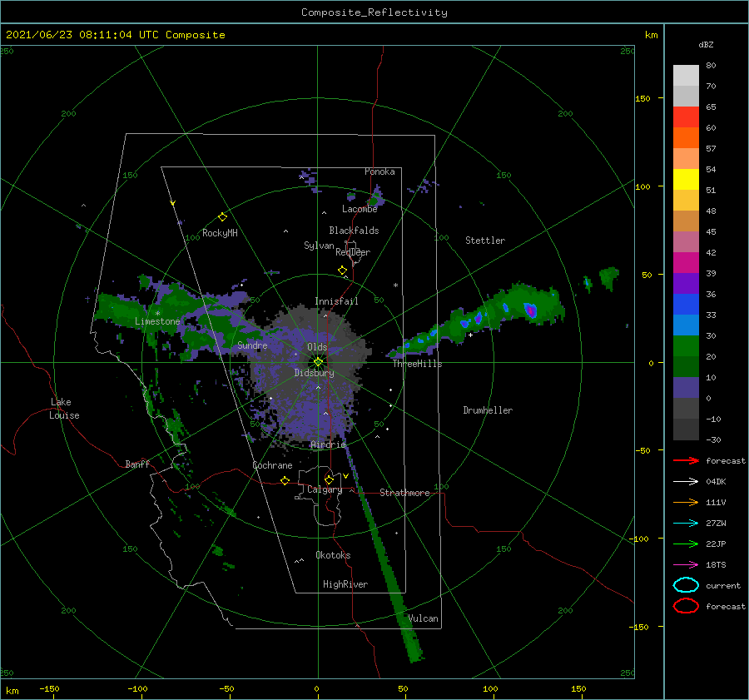Viewport: 749px width, 700px height.
Task: Click the Drumheller label
Action: pos(488,410)
